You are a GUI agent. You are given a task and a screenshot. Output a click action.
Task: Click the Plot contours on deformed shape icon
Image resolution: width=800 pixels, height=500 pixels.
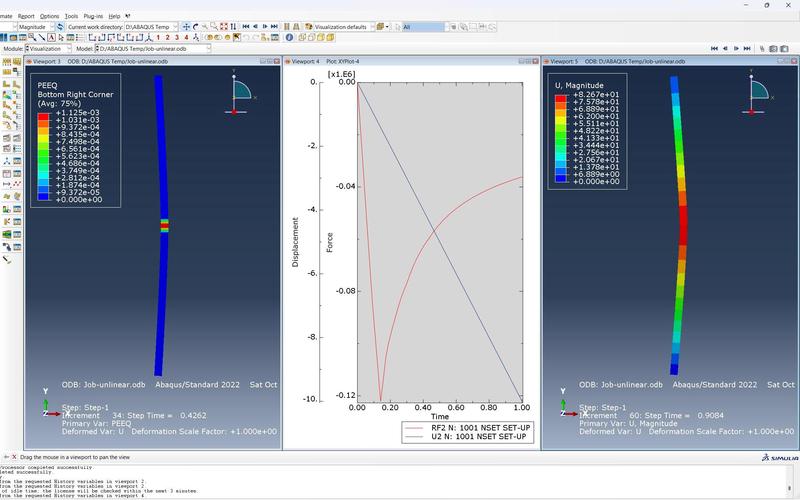point(7,93)
